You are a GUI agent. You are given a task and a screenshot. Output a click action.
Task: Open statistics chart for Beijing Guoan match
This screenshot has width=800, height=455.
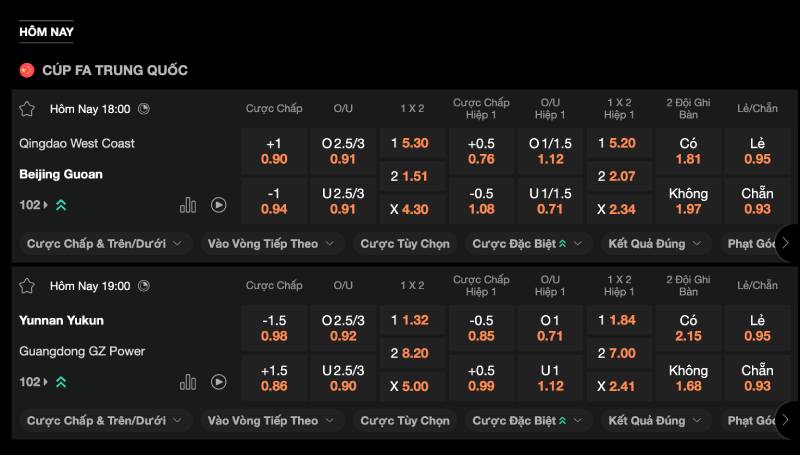[188, 205]
